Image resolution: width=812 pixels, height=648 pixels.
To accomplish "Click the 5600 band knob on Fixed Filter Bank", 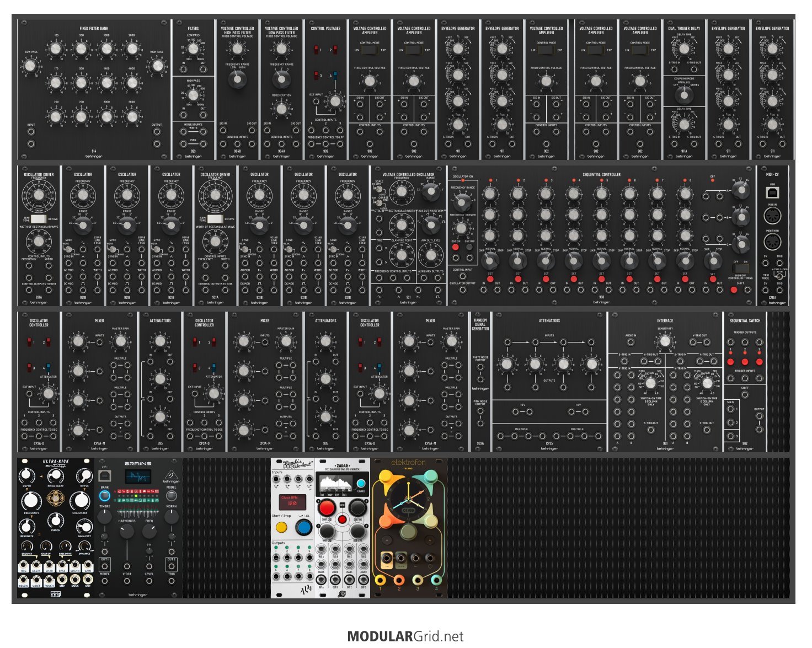I will [x=132, y=116].
